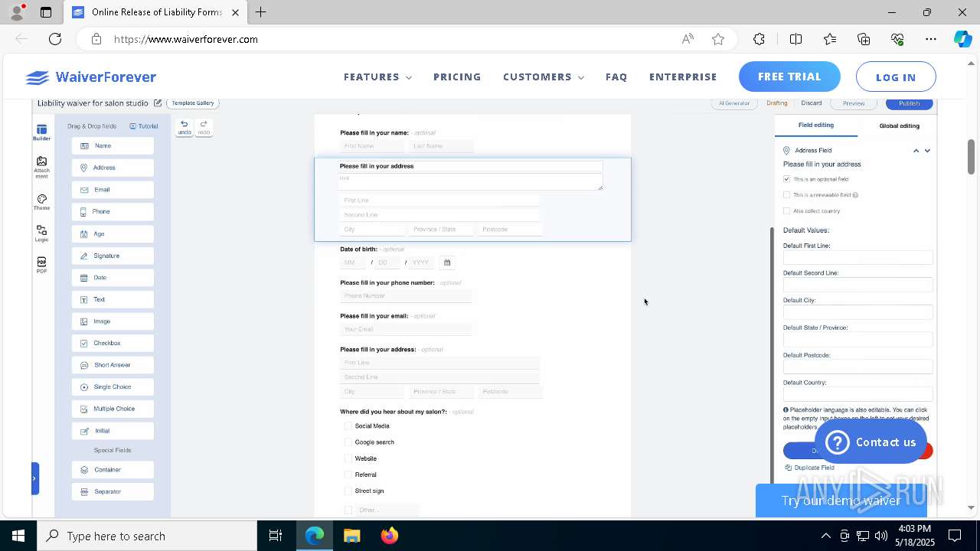The image size is (980, 551).
Task: Click the redo icon
Action: tap(204, 127)
